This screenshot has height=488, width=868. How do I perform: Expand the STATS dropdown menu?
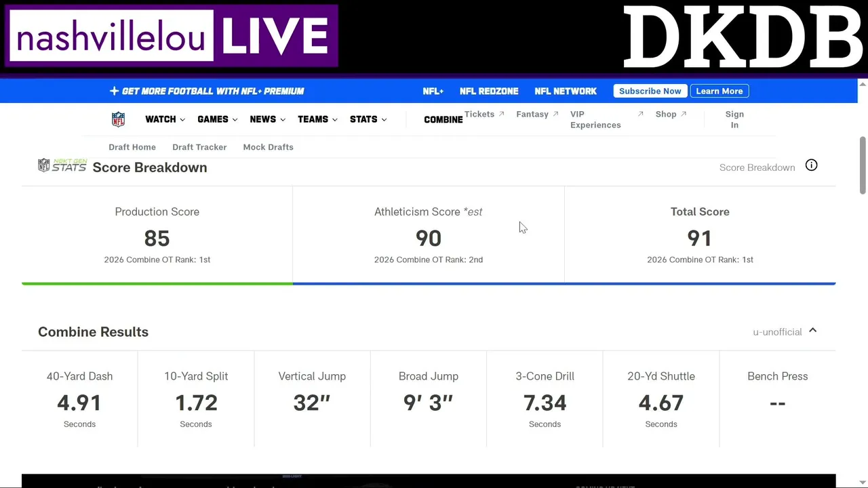pyautogui.click(x=368, y=119)
